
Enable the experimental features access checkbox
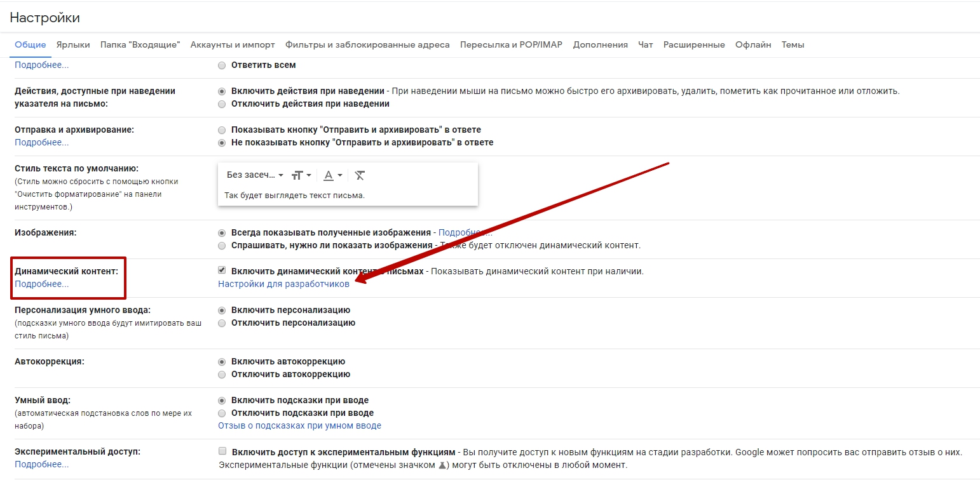(222, 451)
